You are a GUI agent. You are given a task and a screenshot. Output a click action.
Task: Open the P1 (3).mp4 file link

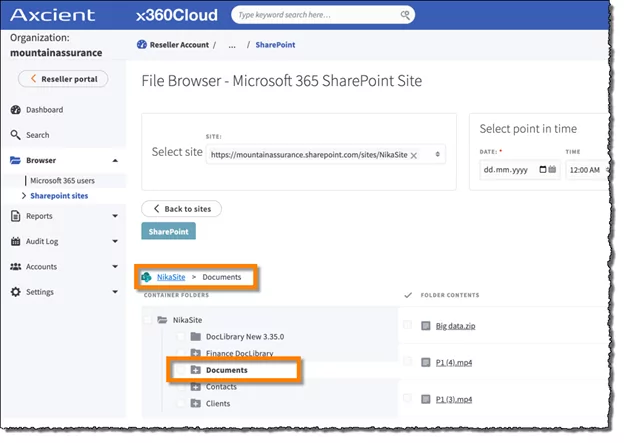point(454,399)
